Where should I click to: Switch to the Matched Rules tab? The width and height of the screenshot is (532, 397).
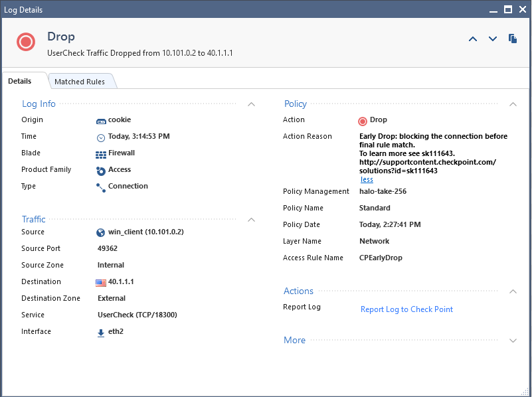pos(81,81)
